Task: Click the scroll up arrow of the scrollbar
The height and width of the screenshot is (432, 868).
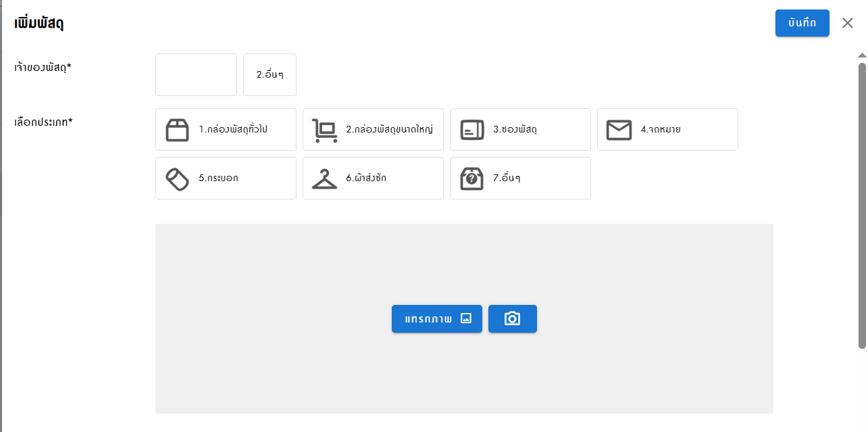Action: pyautogui.click(x=862, y=55)
